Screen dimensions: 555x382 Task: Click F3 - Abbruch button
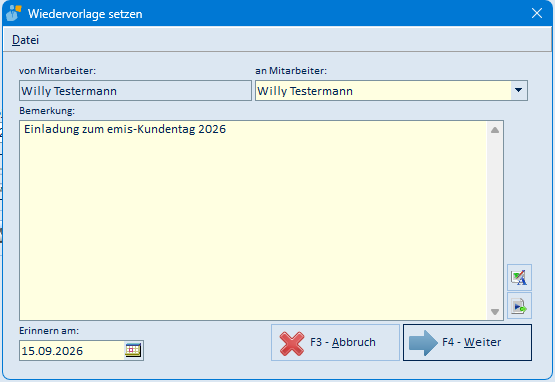tap(335, 342)
